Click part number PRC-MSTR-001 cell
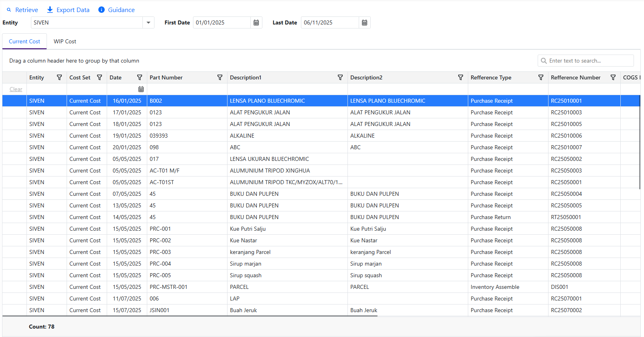 [187, 287]
